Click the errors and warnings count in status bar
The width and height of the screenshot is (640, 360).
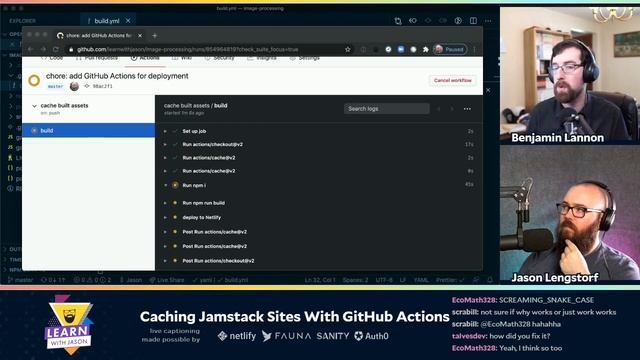pyautogui.click(x=92, y=280)
